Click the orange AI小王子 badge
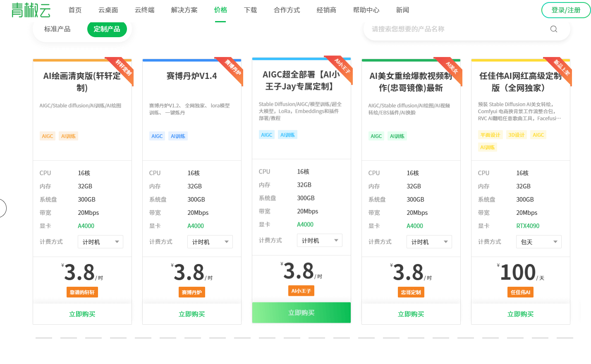The width and height of the screenshot is (591, 364). [x=301, y=291]
